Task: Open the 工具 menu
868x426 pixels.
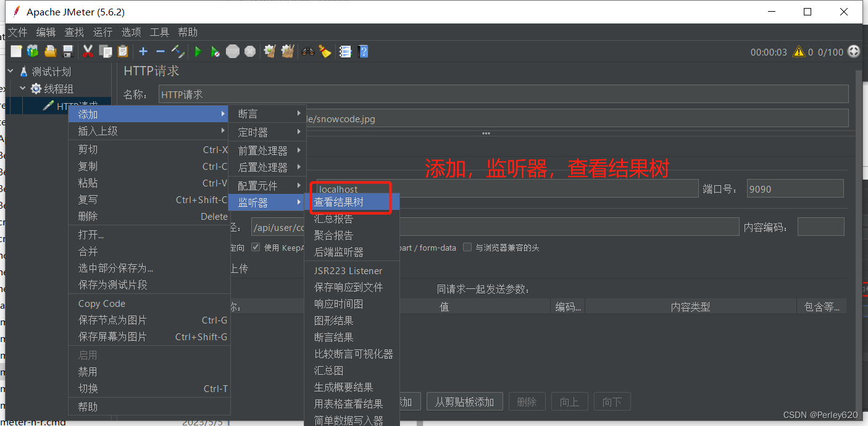Action: (x=159, y=32)
